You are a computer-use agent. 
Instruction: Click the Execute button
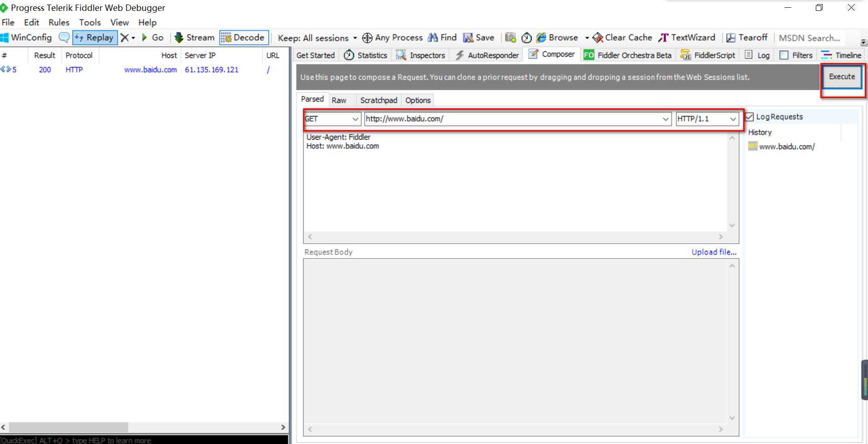[x=842, y=77]
